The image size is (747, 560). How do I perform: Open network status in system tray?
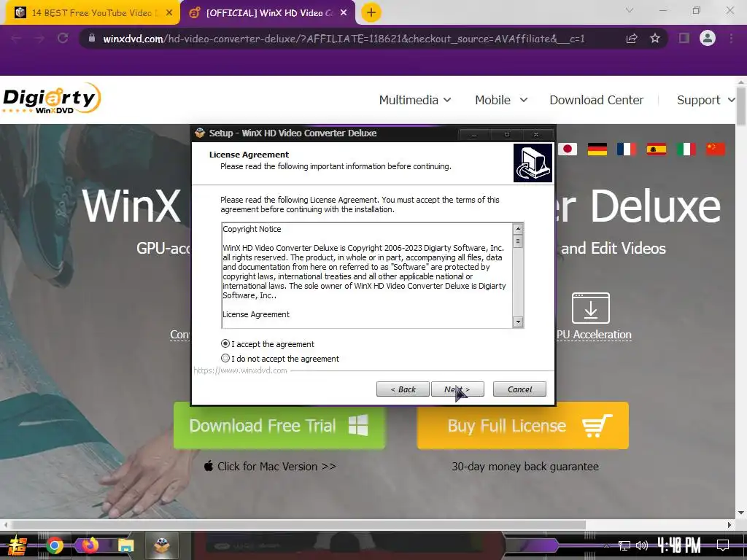tap(624, 545)
